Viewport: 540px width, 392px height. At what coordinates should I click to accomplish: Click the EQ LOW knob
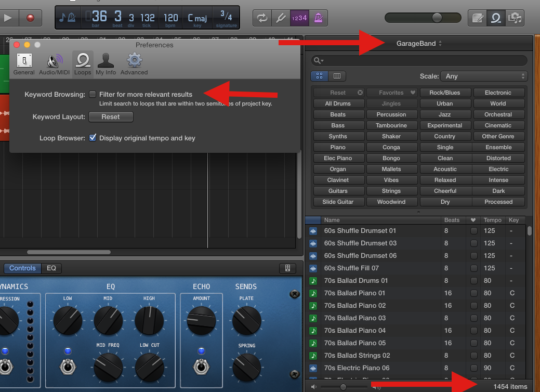coord(68,321)
